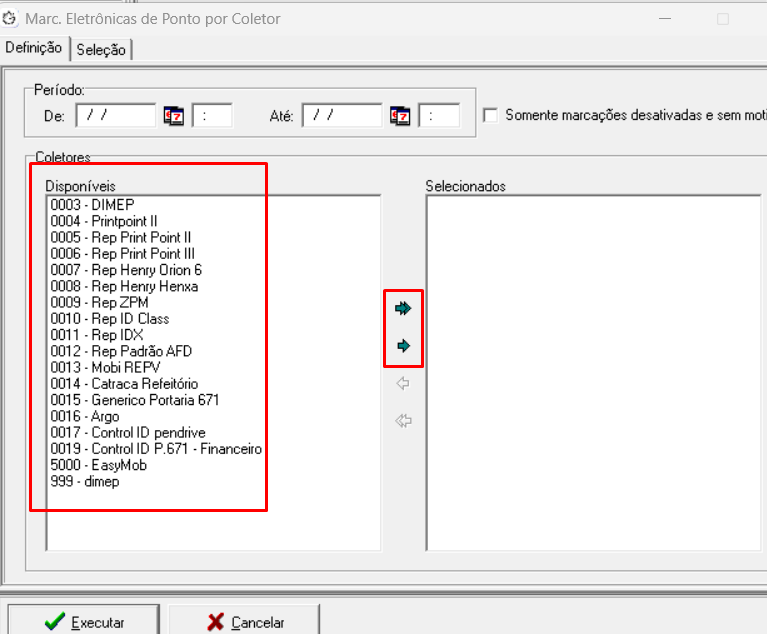Click the move all right double-arrow icon
This screenshot has width=767, height=634.
pyautogui.click(x=404, y=309)
